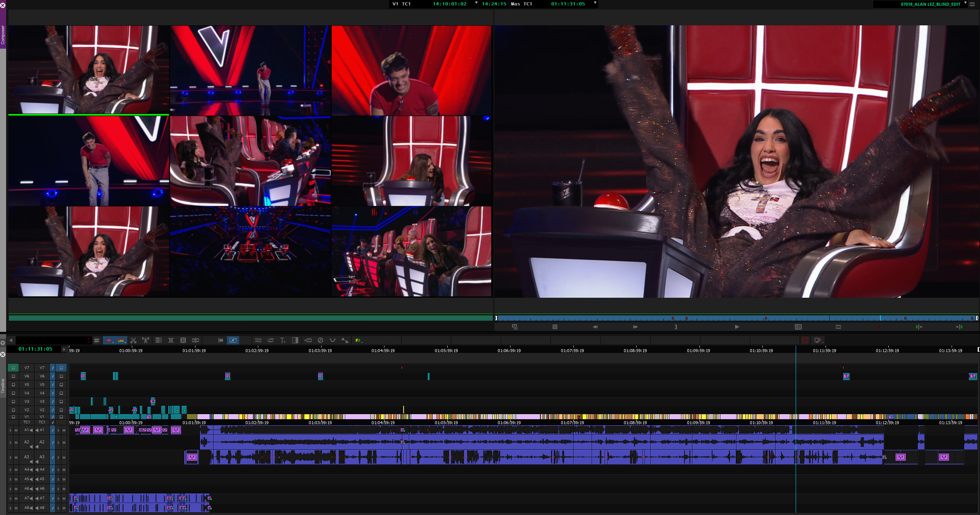Click the Render Effect icon with triangle and arrow
980x515 pixels.
[345, 340]
